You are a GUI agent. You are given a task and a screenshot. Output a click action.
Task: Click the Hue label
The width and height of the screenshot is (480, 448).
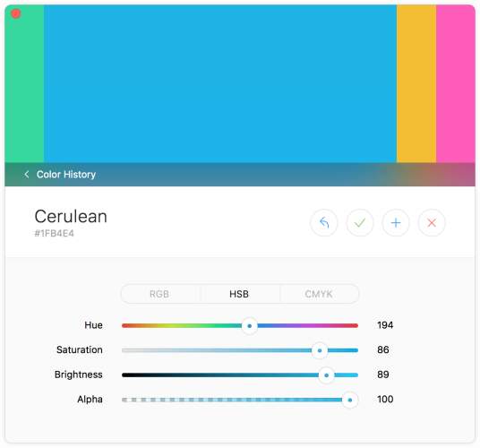click(x=93, y=325)
